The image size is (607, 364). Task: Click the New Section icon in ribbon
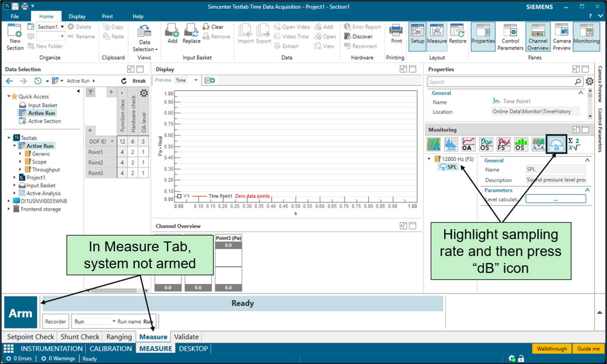coord(15,37)
